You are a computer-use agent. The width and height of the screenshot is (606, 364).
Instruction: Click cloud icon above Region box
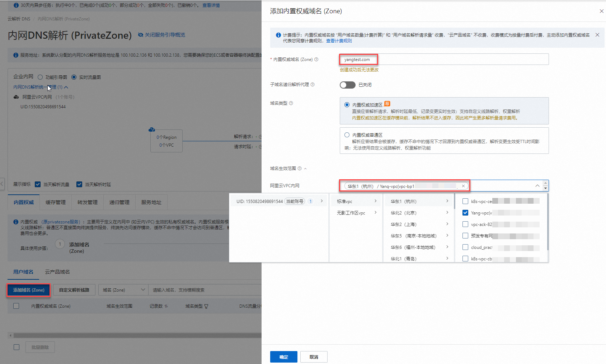152,129
